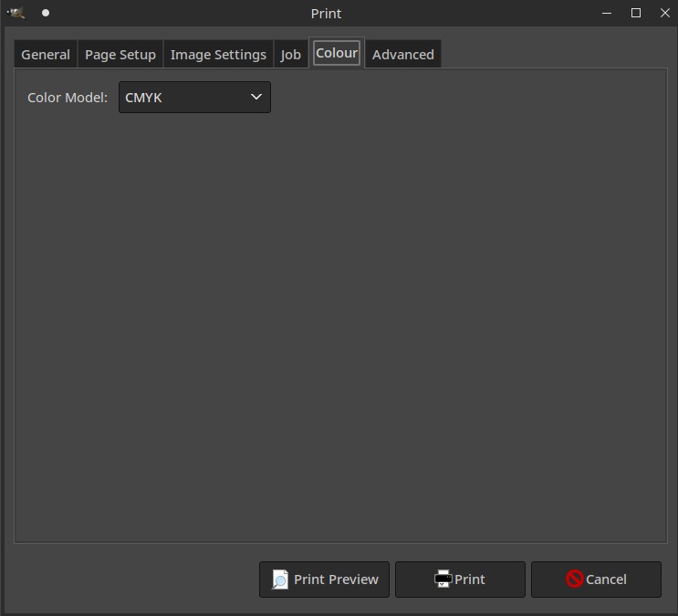Maximize the Print window
The height and width of the screenshot is (616, 678).
(x=636, y=13)
